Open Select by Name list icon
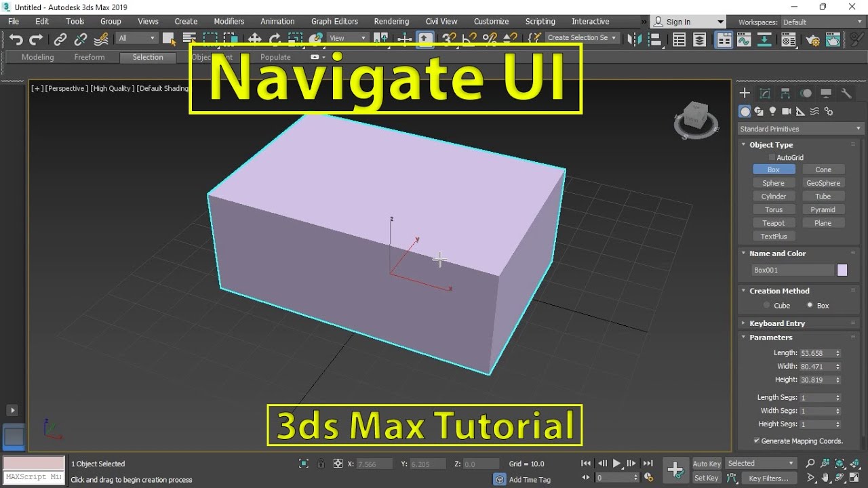The width and height of the screenshot is (868, 488). [189, 39]
